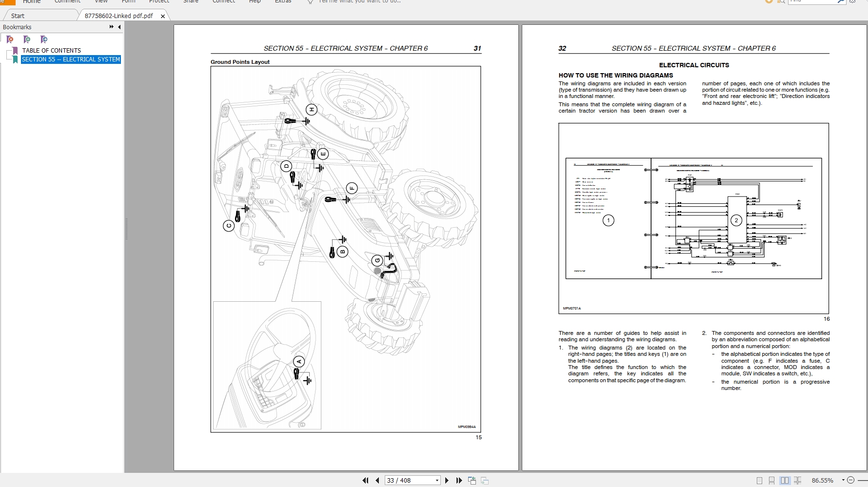Go to the first page
Screen dimensions: 868x487
pyautogui.click(x=365, y=481)
